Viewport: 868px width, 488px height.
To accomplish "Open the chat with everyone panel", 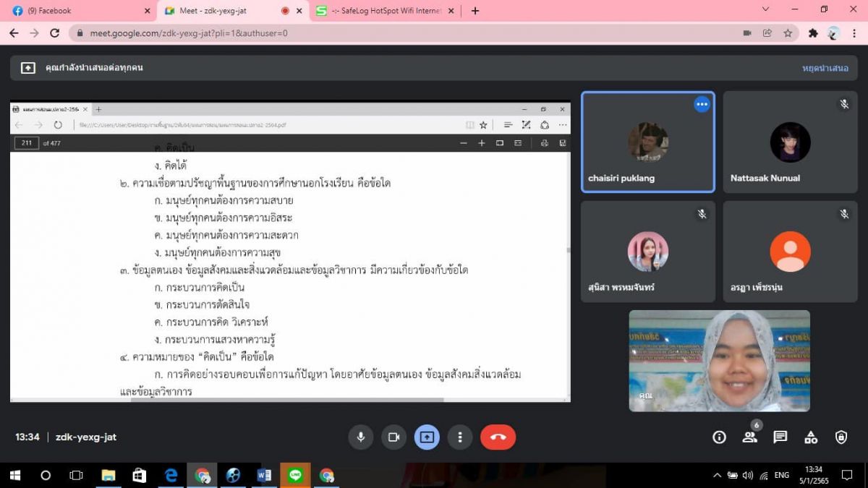I will tap(780, 437).
